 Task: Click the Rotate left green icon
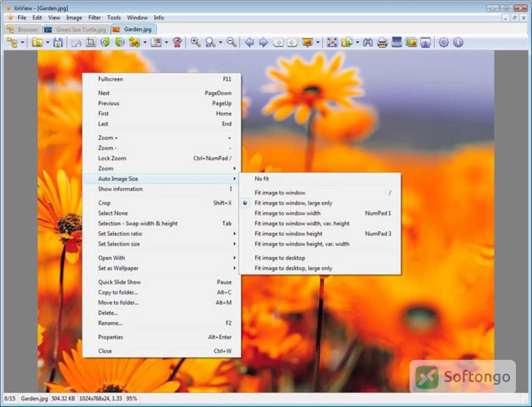[105, 42]
